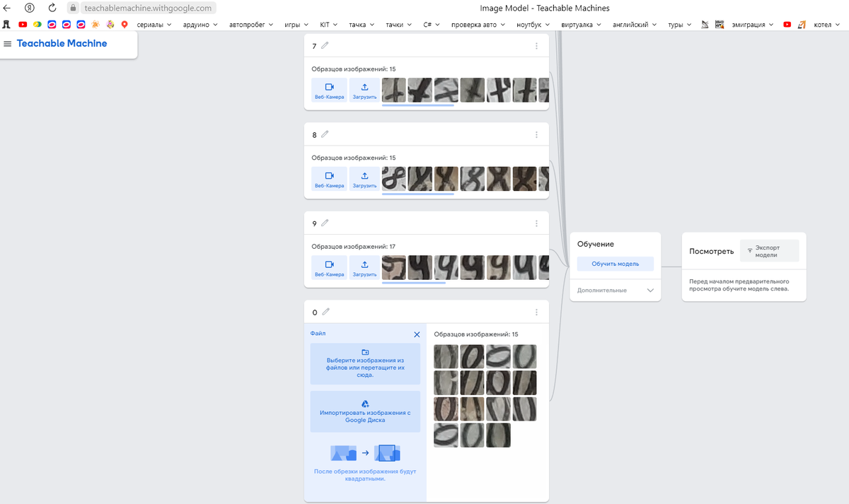The width and height of the screenshot is (849, 504).
Task: Choose images from files in the upload area
Action: tap(365, 364)
